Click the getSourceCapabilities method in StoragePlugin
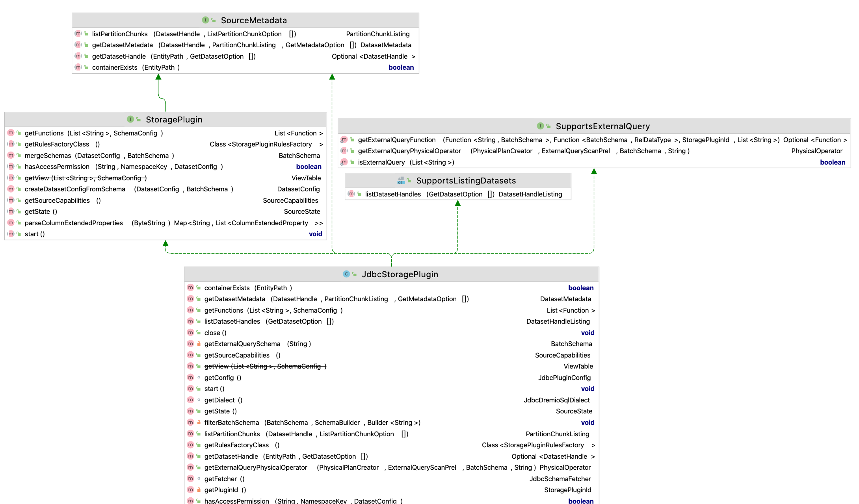This screenshot has height=504, width=859. point(165,200)
